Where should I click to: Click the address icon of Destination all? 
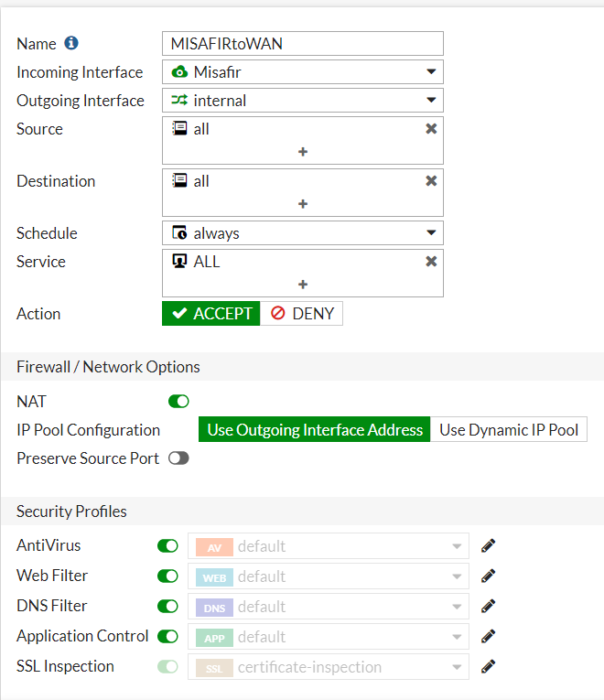179,181
